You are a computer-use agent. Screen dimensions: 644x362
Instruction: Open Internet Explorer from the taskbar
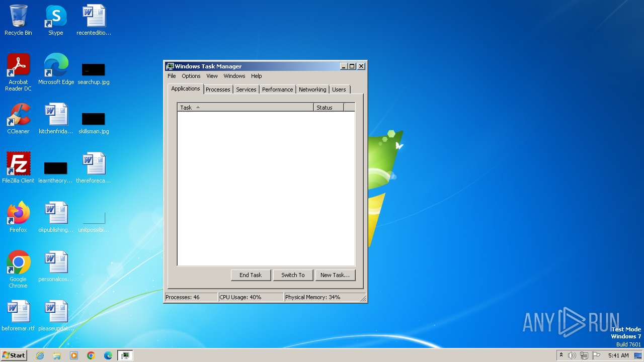tap(40, 355)
